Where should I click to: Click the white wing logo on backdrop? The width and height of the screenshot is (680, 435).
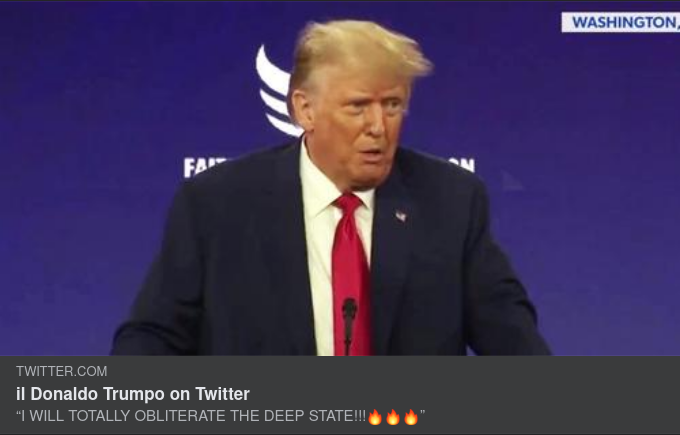pyautogui.click(x=277, y=91)
